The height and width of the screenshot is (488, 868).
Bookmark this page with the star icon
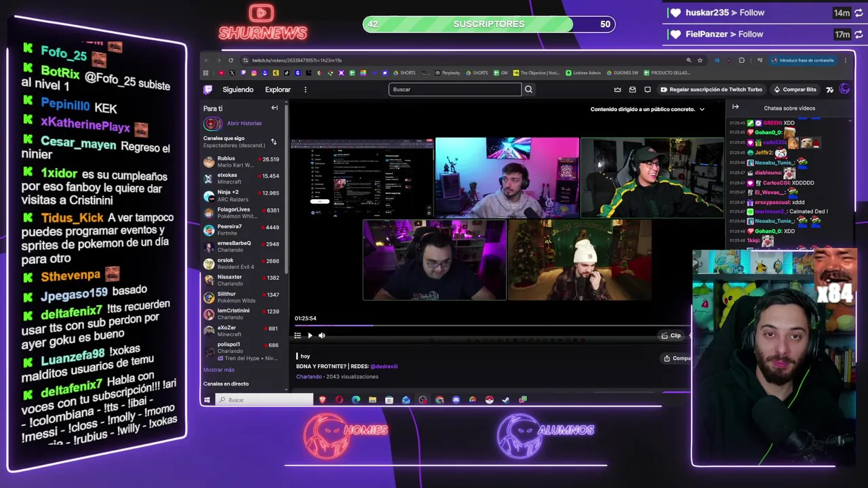click(x=700, y=60)
